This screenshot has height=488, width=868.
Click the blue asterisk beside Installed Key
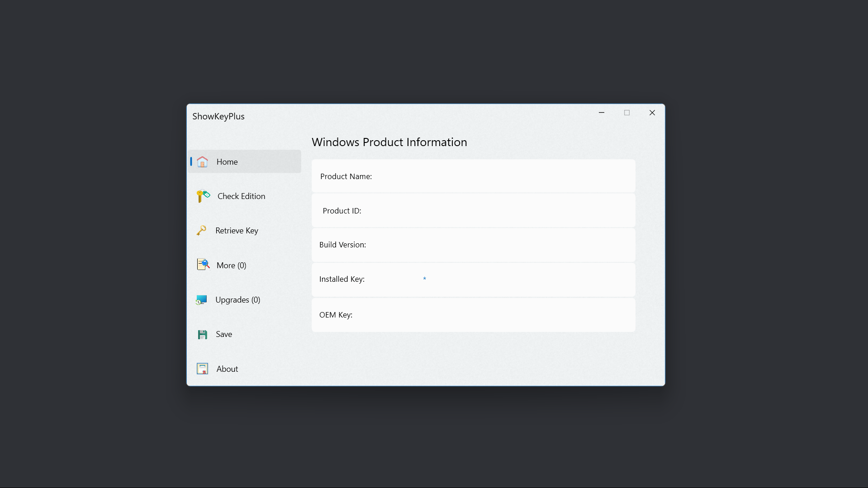point(425,279)
